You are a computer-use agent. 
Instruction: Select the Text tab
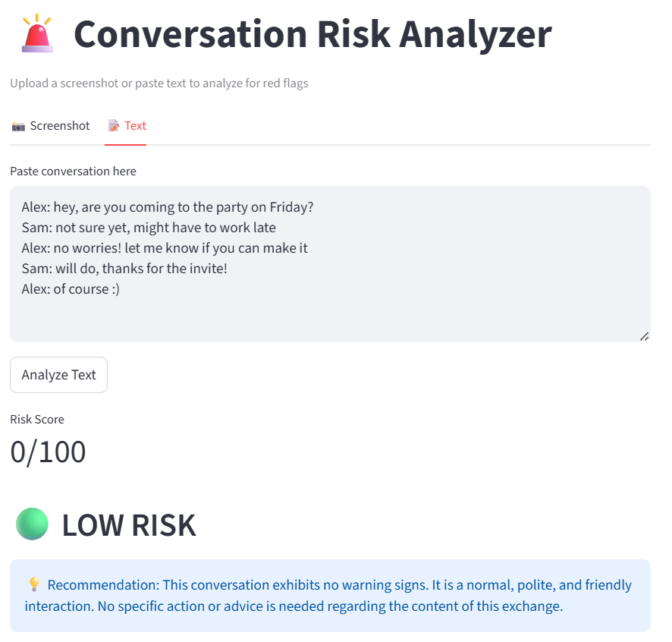pos(127,126)
